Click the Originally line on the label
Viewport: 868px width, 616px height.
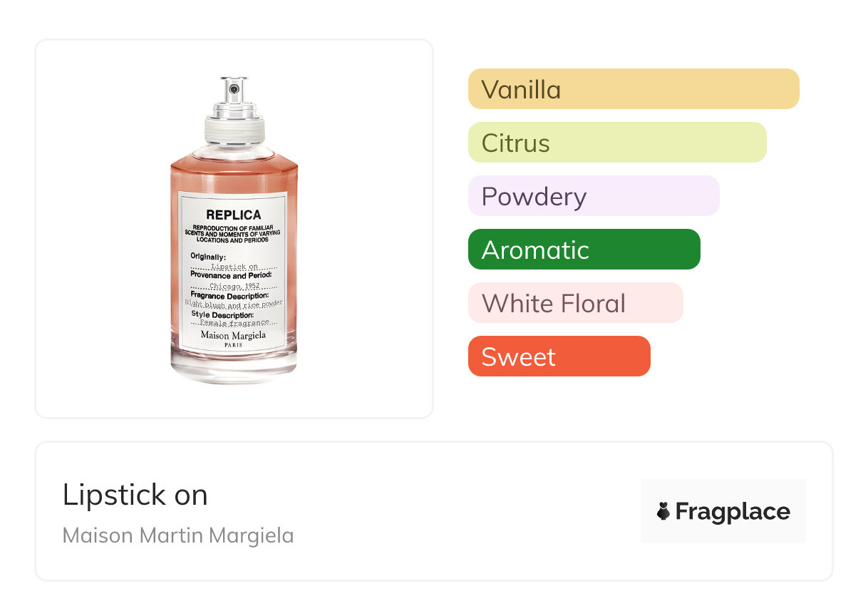point(208,257)
